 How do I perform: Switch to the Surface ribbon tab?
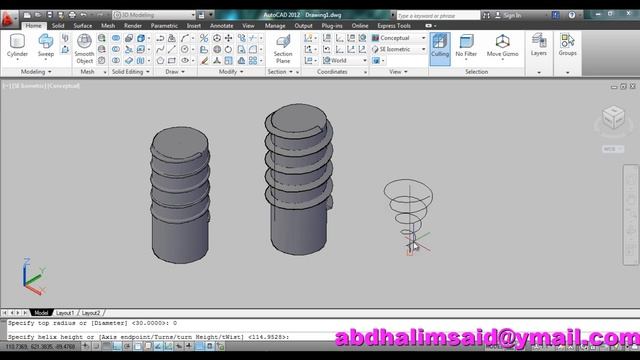pyautogui.click(x=83, y=26)
